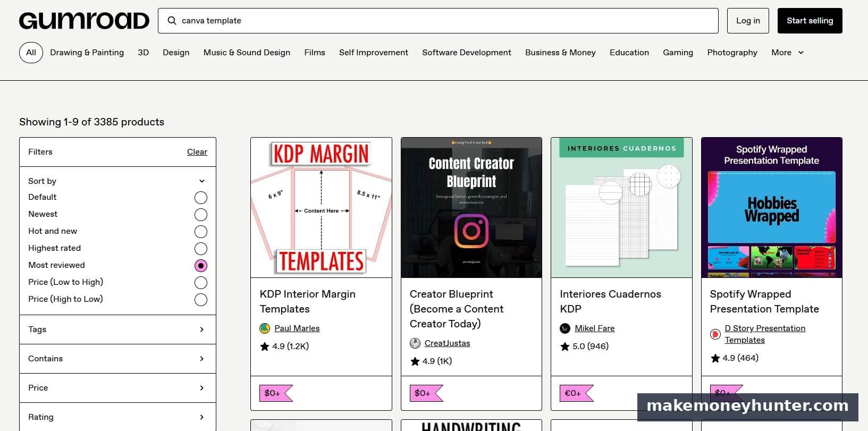Select Hot and new sorting

(x=201, y=232)
